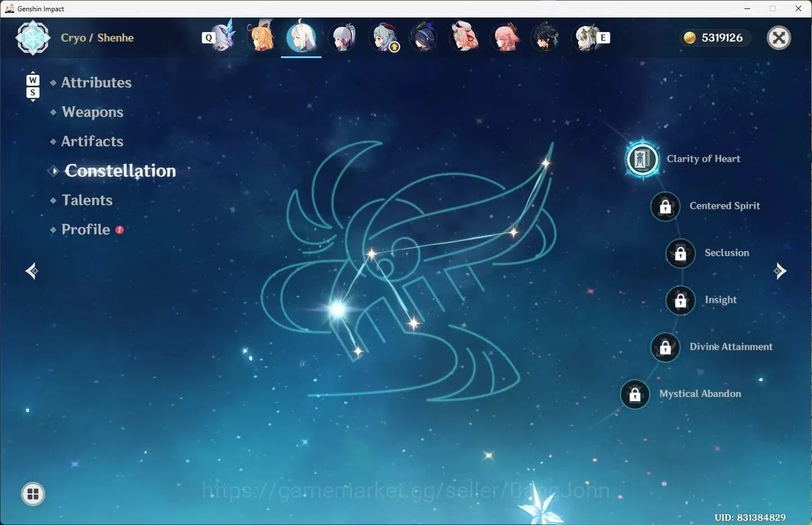Open the Weapons menu
812x525 pixels.
click(92, 112)
